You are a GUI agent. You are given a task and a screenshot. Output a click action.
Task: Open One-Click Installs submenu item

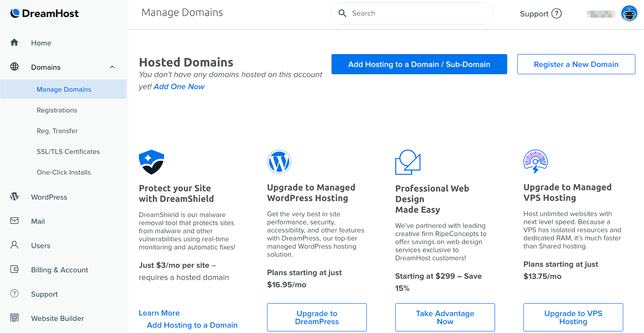point(64,172)
